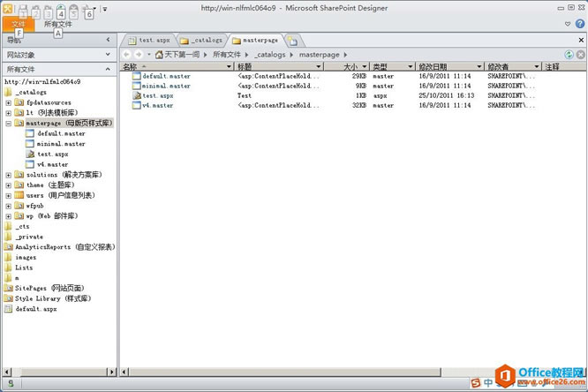This screenshot has width=588, height=392.
Task: Open the 类型 column filter dropdown
Action: click(x=410, y=67)
